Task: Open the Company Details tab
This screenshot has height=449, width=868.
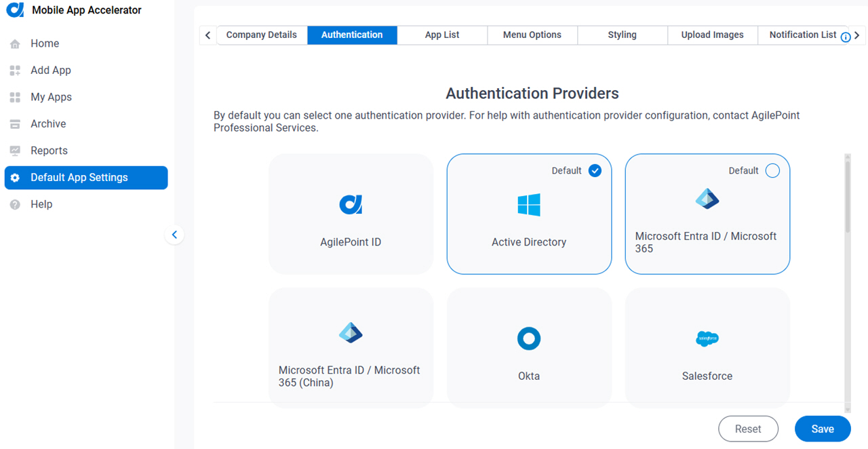Action: point(262,35)
